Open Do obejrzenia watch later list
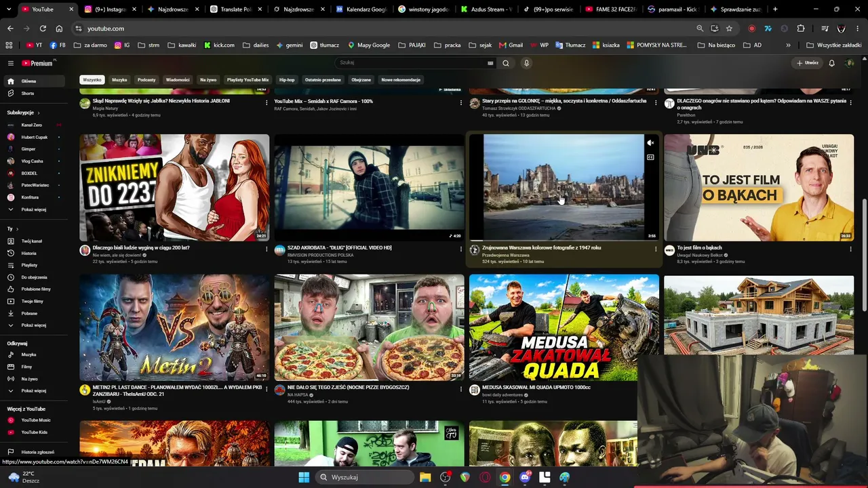868x488 pixels. tap(33, 277)
